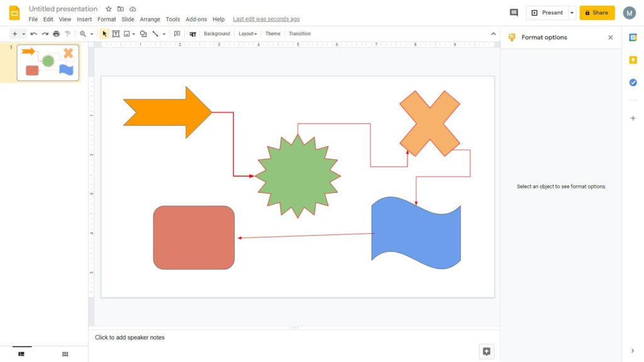Click the Insert image icon

click(x=127, y=34)
